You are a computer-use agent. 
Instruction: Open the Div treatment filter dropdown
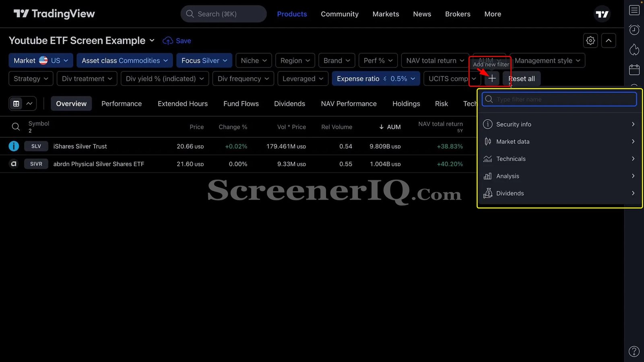pos(87,78)
